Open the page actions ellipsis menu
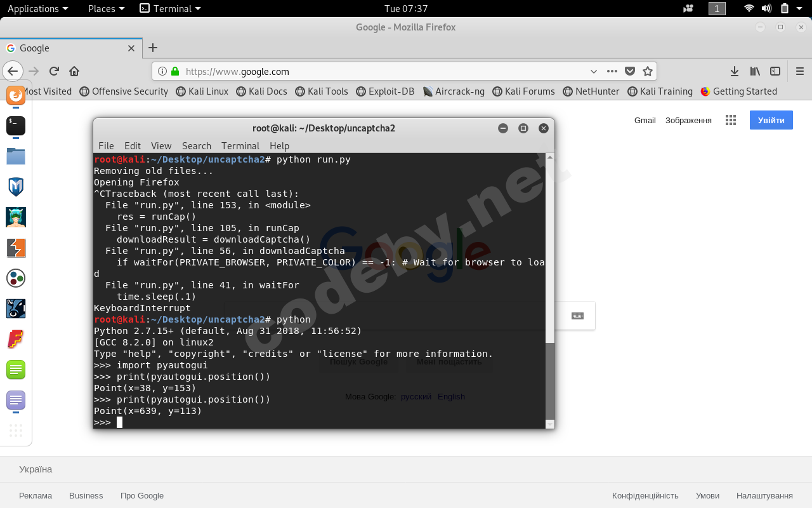The height and width of the screenshot is (508, 812). click(612, 71)
